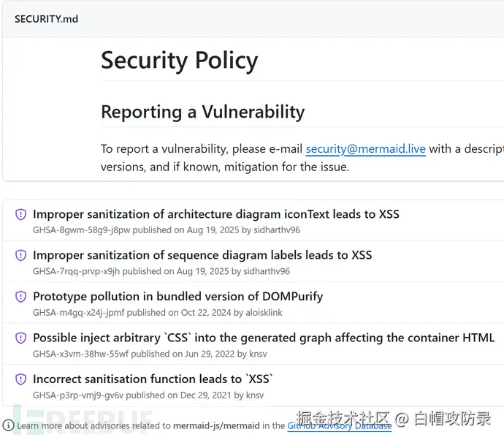Open architecture diagram iconText XSS advisory
504x440 pixels.
[x=215, y=214]
